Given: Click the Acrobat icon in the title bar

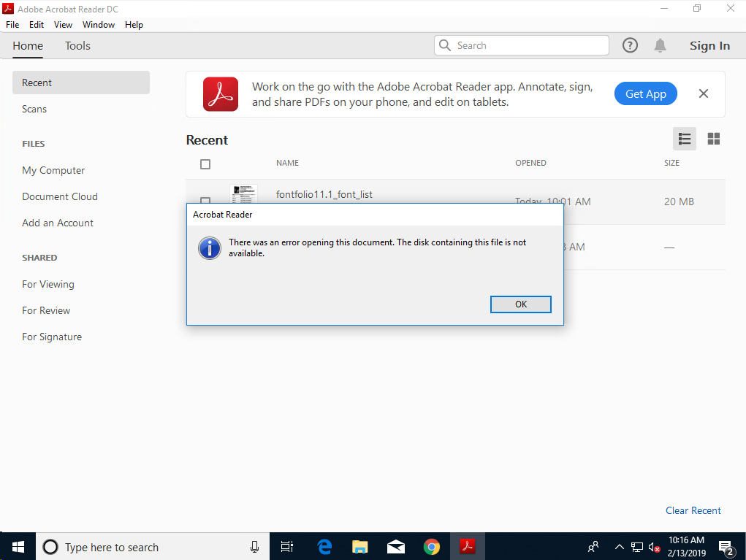Looking at the screenshot, I should pos(8,9).
